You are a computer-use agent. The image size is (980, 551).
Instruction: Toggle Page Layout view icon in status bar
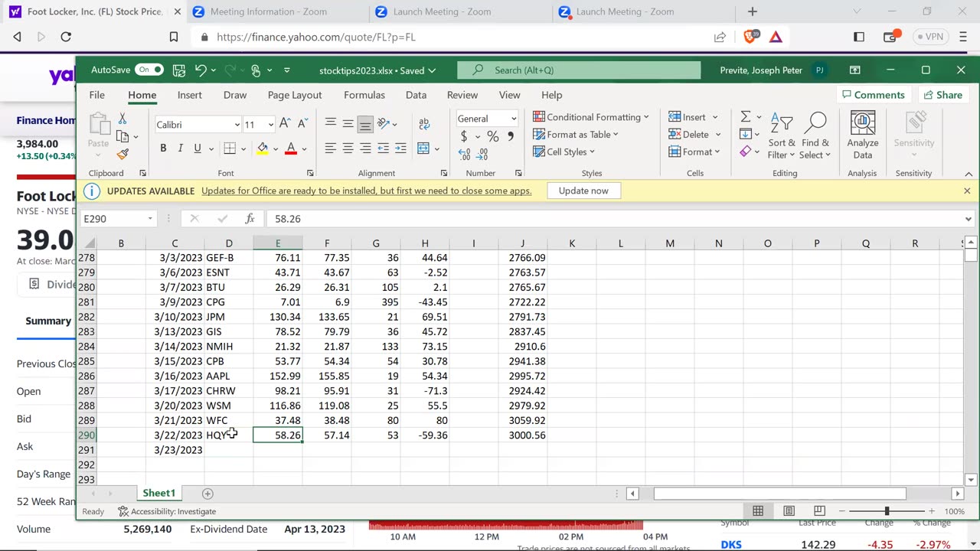click(x=789, y=510)
